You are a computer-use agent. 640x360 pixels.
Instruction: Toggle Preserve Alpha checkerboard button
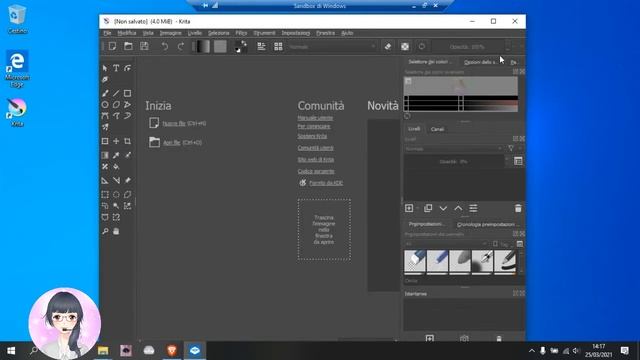[x=405, y=47]
